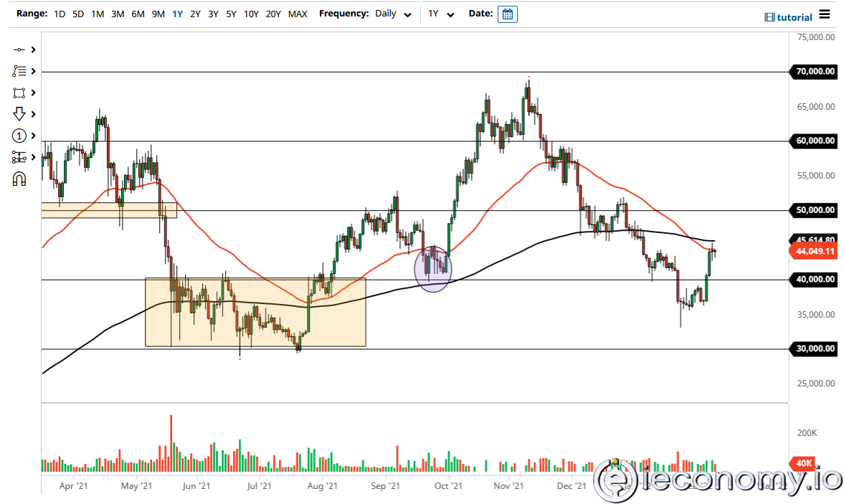844x504 pixels.
Task: Switch range to 10Y
Action: tap(251, 14)
